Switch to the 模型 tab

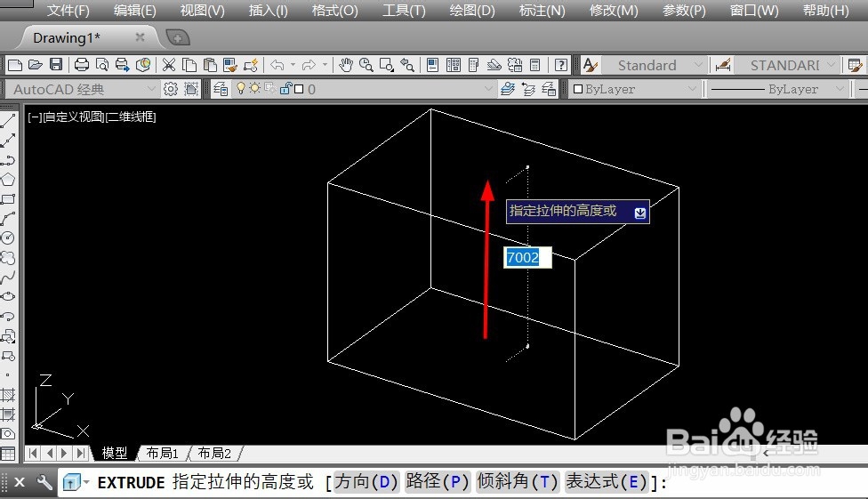(x=115, y=453)
